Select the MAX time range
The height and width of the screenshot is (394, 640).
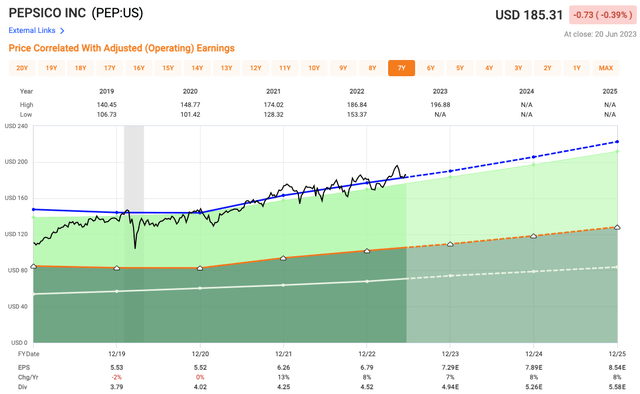[x=606, y=68]
